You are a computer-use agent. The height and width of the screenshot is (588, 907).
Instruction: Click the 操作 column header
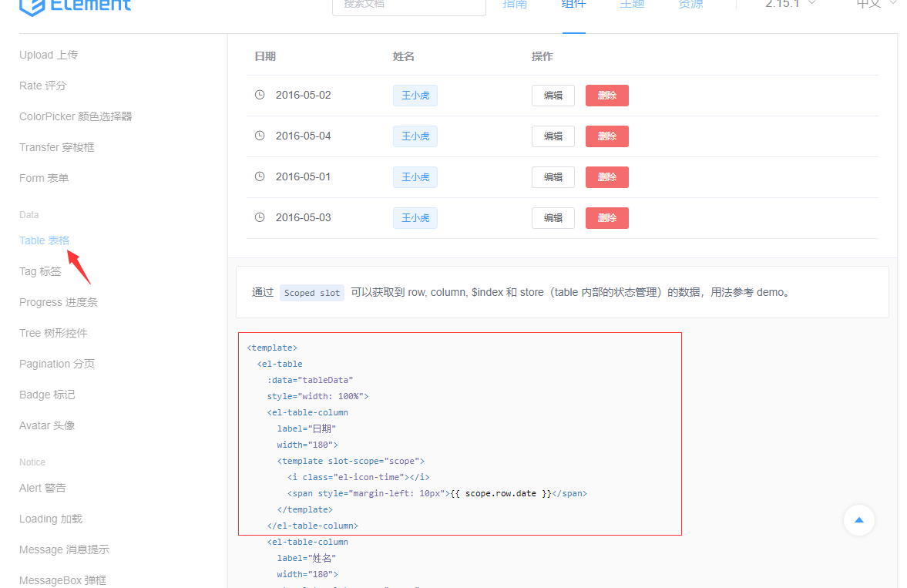click(542, 56)
